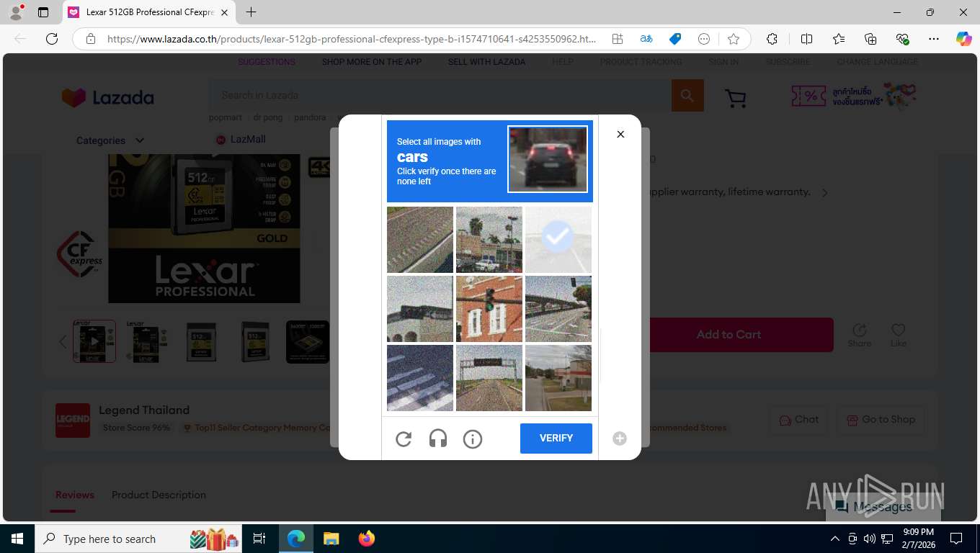980x553 pixels.
Task: Open Windows Start menu
Action: point(17,539)
